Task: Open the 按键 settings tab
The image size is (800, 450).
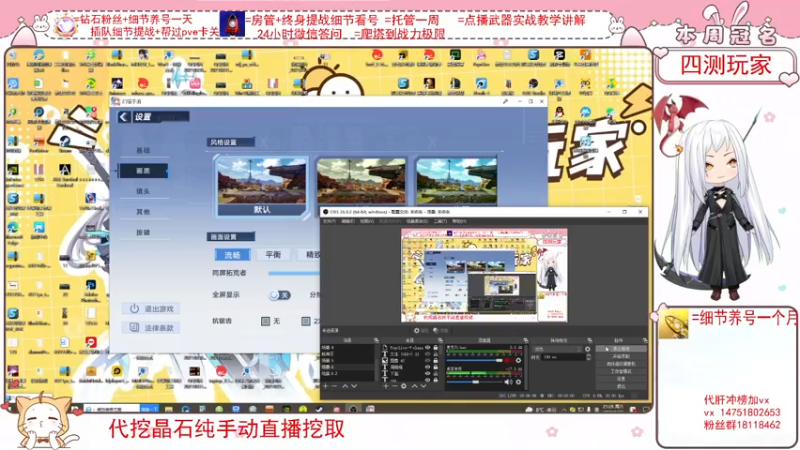Action: tap(143, 232)
